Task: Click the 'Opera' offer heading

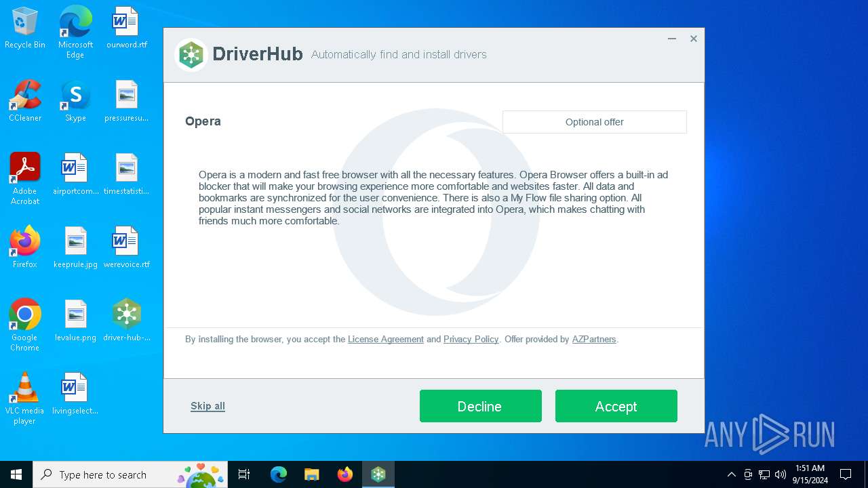Action: point(203,121)
